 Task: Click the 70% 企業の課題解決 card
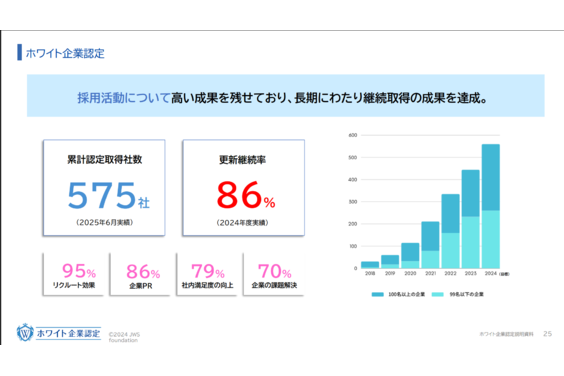point(274,274)
